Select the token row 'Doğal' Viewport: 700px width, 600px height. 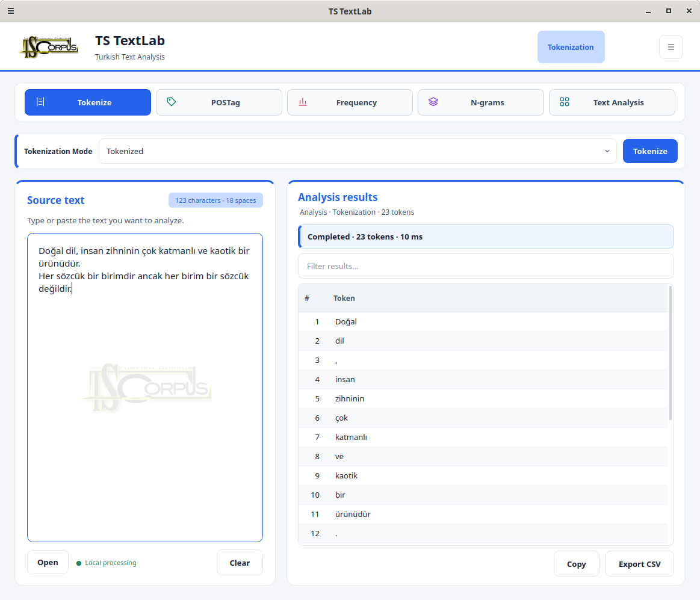point(483,321)
